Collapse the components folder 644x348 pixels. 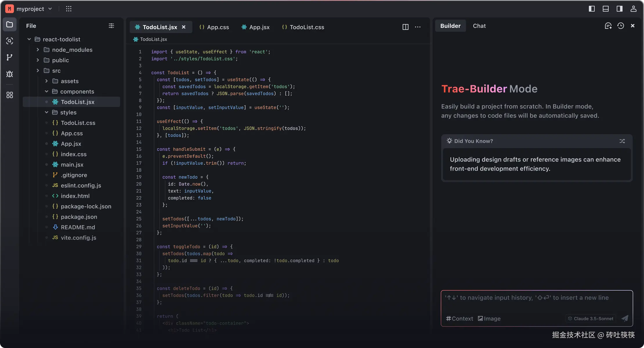coord(46,91)
